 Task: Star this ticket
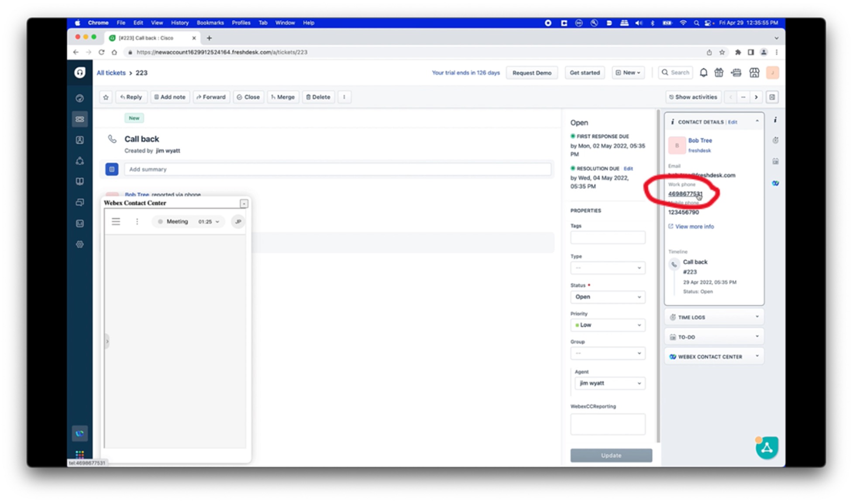pos(106,97)
